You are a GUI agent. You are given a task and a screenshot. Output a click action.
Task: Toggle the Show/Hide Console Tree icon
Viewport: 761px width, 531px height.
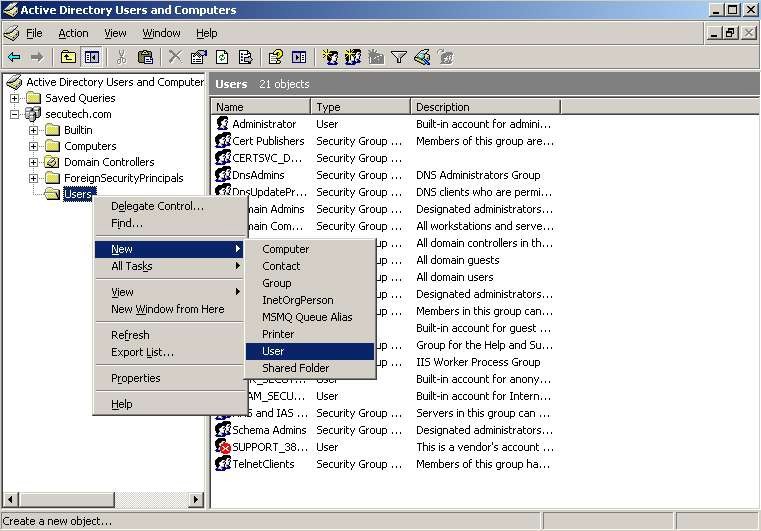click(x=92, y=57)
